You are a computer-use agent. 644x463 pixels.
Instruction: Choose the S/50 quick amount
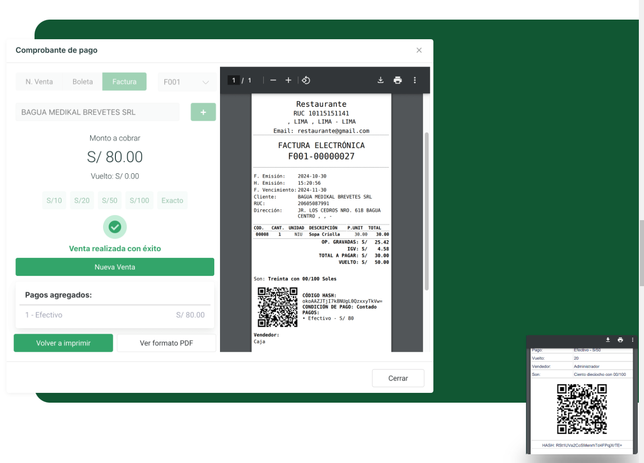pos(110,201)
